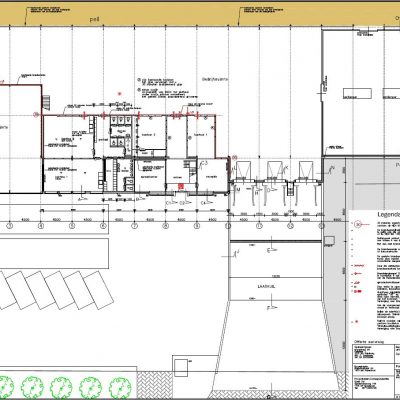Select the rightmost green tree symbol

tap(120, 387)
